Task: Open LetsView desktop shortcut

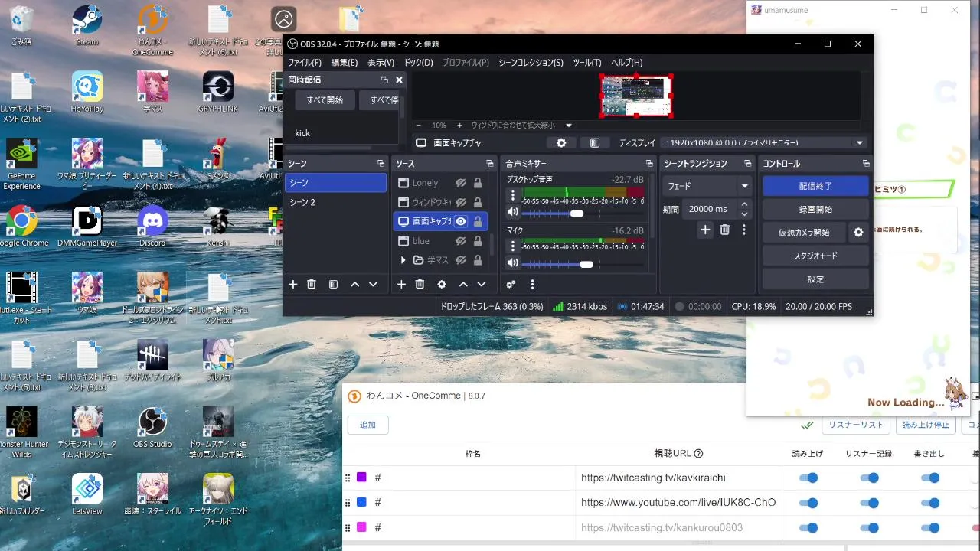Action: pyautogui.click(x=87, y=494)
